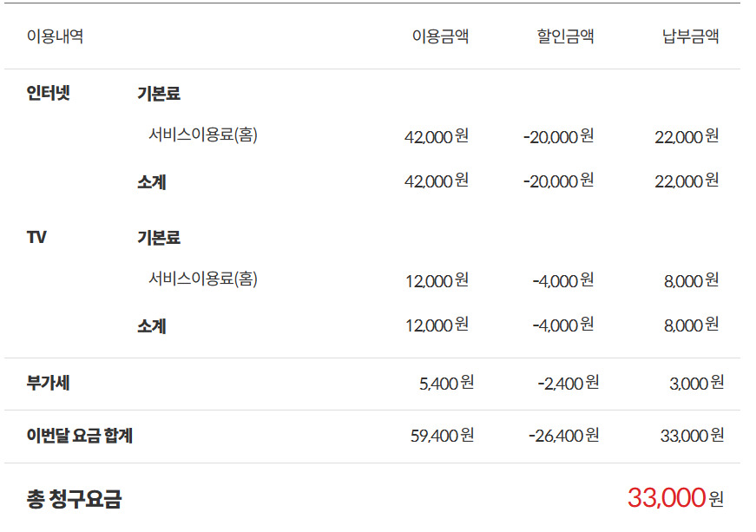Viewport: 756px width, 532px height.
Task: Click the 총 청구요금 label
Action: tap(75, 498)
